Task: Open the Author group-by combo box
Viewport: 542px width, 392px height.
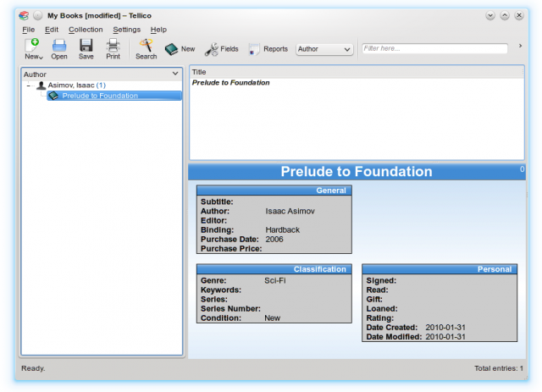Action: click(324, 49)
